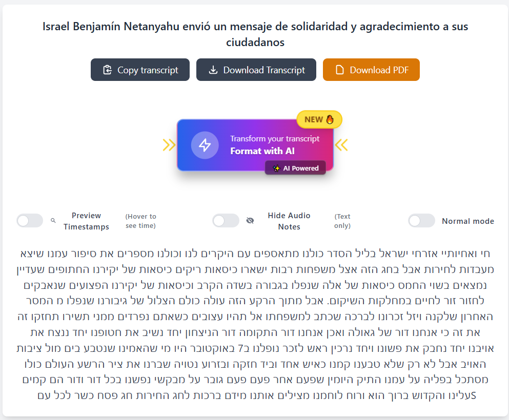This screenshot has width=509, height=420.
Task: Copy the transcript to clipboard
Action: [x=140, y=70]
